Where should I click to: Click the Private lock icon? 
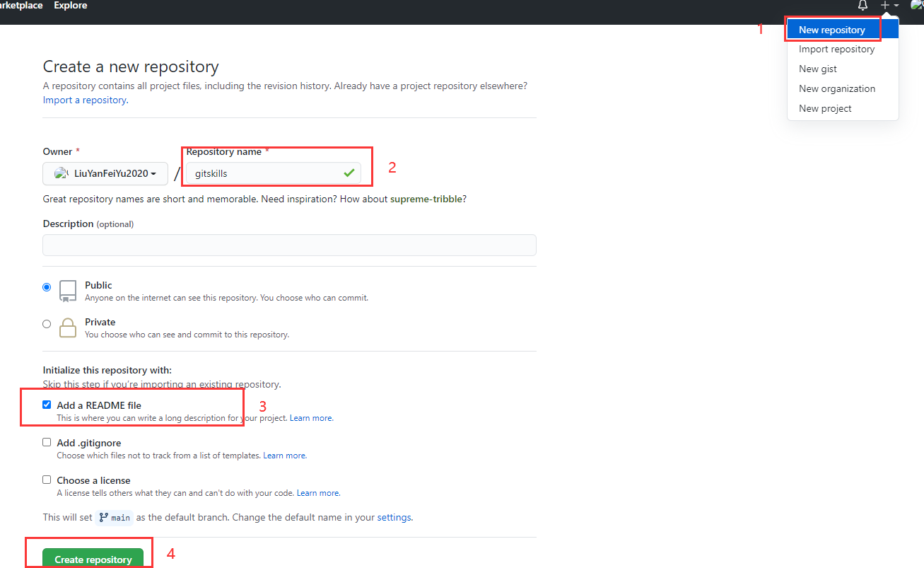pos(68,328)
